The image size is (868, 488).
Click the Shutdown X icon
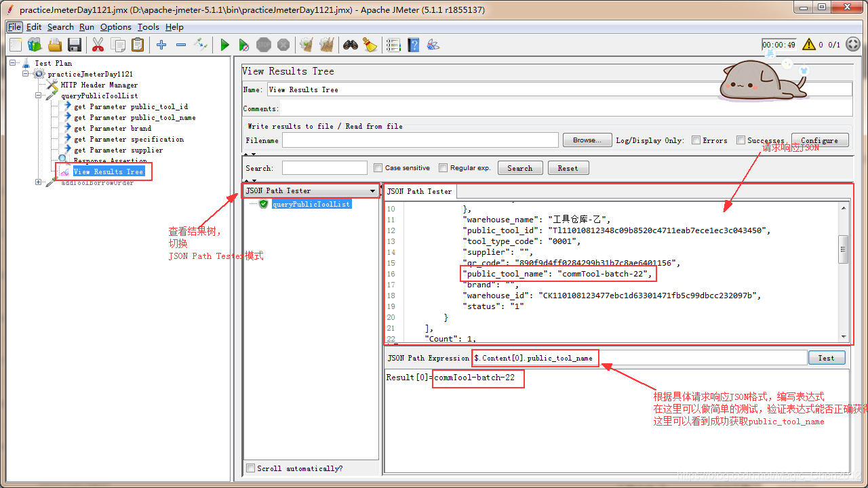coord(283,45)
